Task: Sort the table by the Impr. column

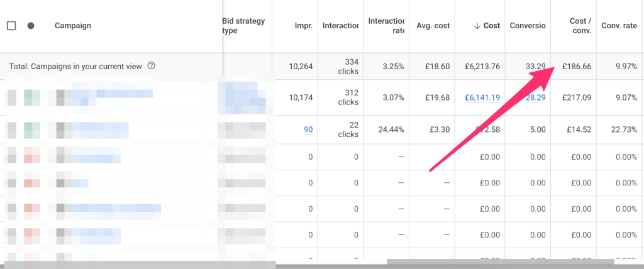Action: coord(303,26)
